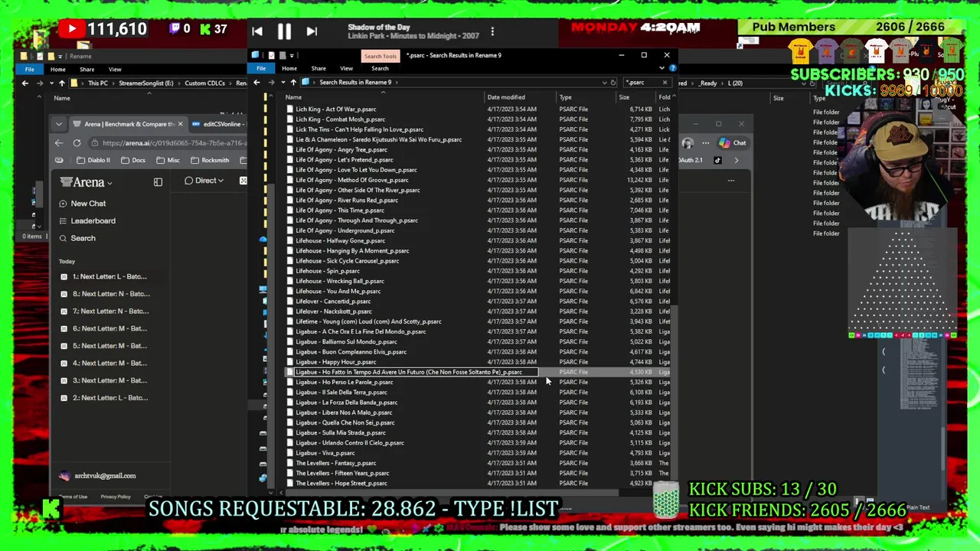Skip to previous track in music overlay

(257, 31)
